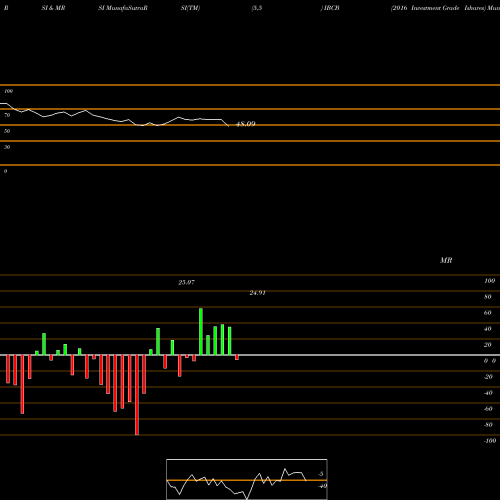Screen dimensions: 500x500
Task: Click the small line chart thumbnail at bottom
Action: (x=247, y=479)
